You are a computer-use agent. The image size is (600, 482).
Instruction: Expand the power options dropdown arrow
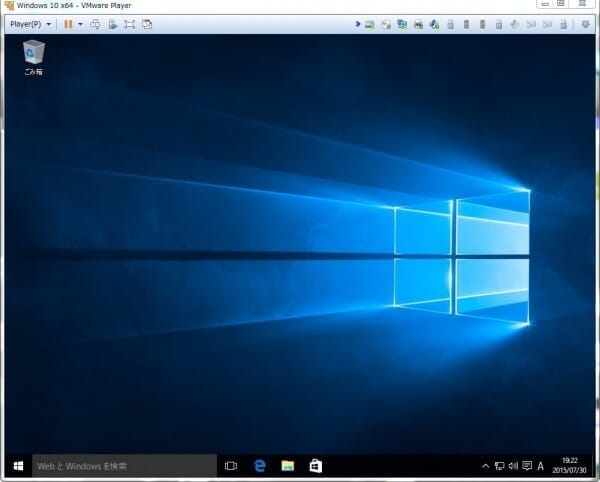pyautogui.click(x=80, y=23)
